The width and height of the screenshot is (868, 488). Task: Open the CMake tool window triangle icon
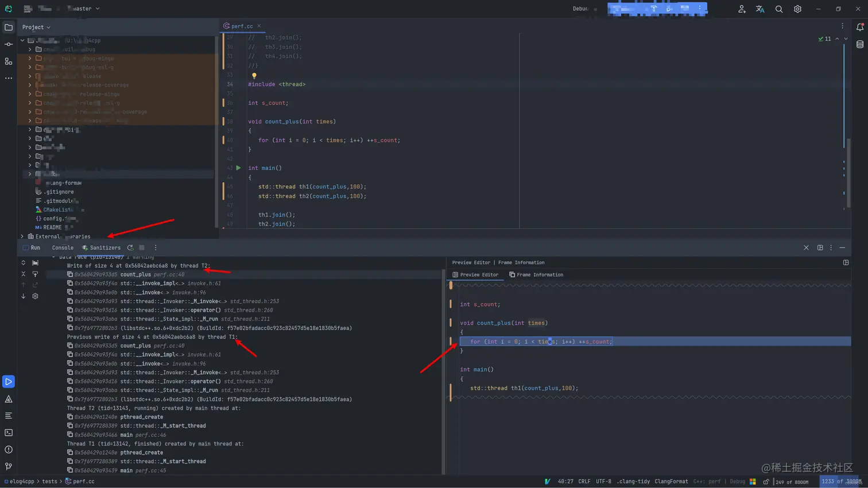9,399
